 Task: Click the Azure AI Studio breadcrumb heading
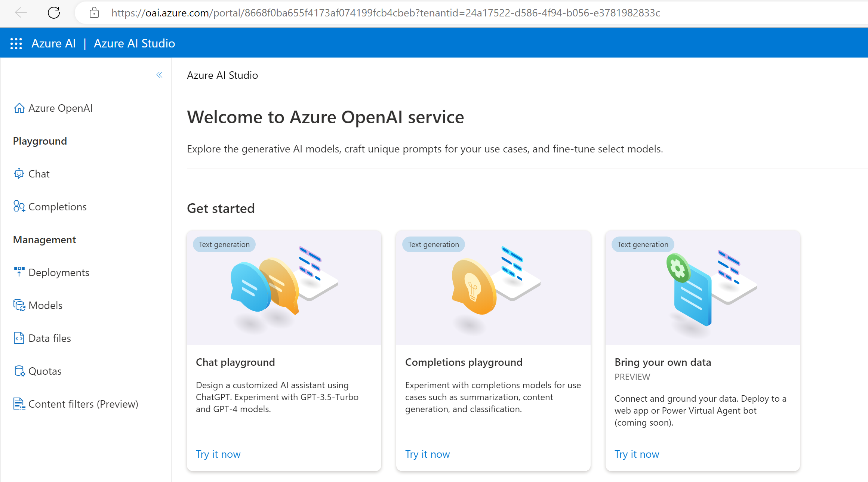point(222,75)
